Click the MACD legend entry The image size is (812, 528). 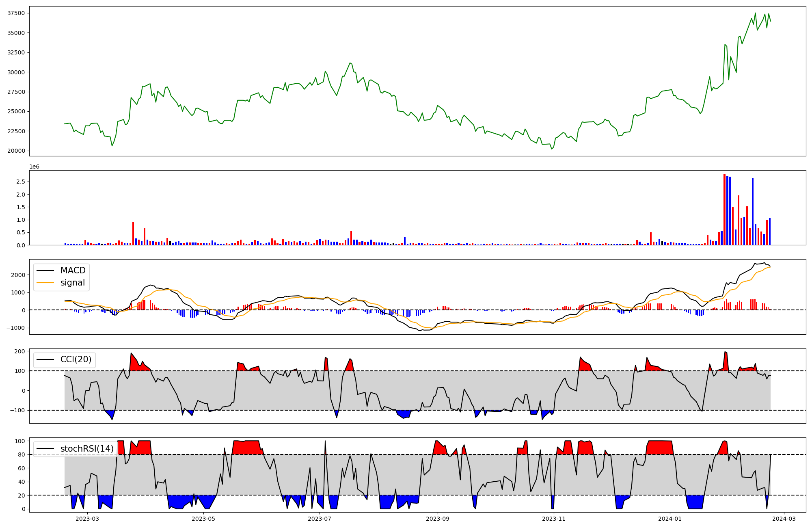point(73,270)
